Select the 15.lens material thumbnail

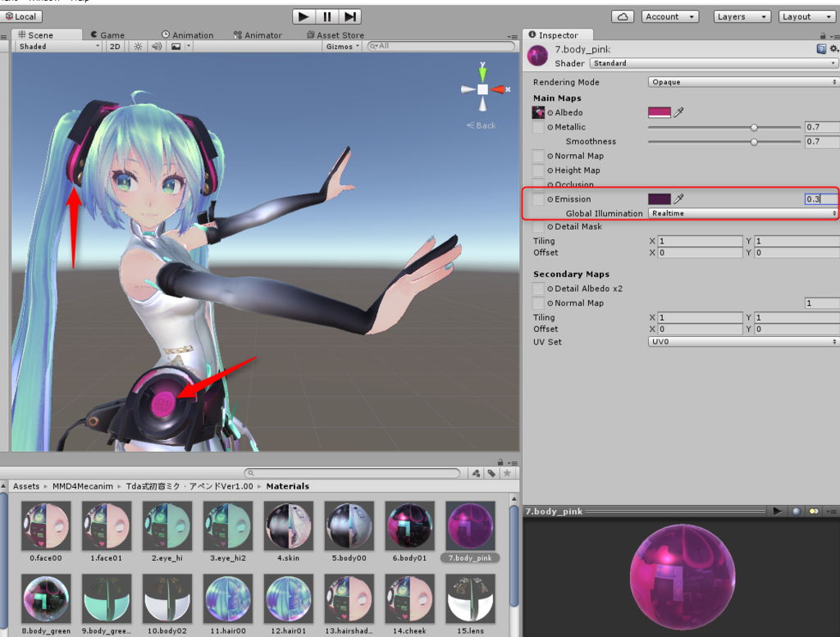tap(470, 598)
